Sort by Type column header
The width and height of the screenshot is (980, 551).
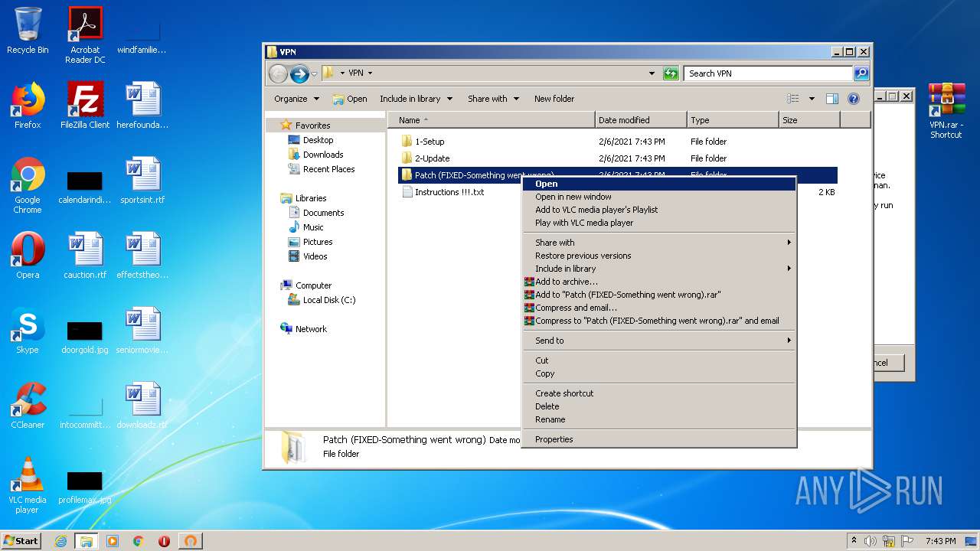(x=733, y=120)
